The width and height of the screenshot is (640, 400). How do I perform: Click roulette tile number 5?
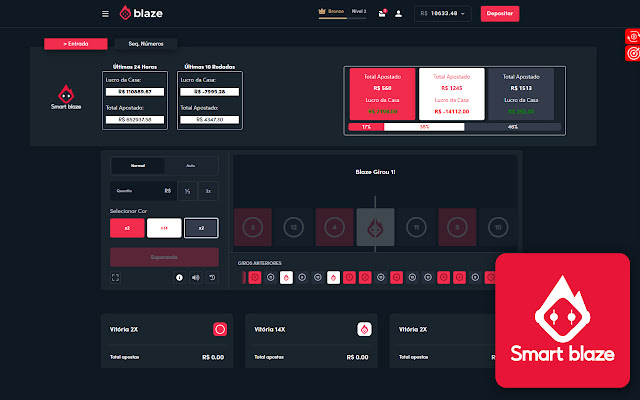(x=457, y=227)
